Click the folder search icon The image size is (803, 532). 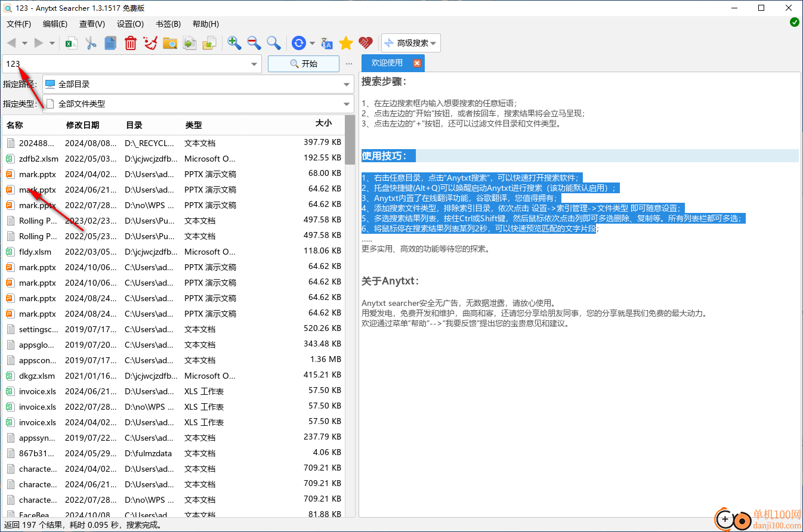click(170, 43)
